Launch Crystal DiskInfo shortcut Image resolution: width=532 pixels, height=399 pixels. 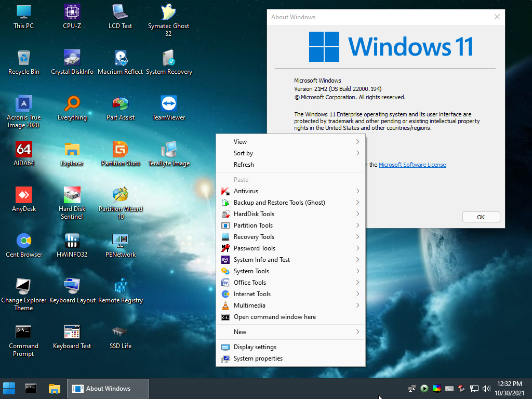click(x=72, y=62)
